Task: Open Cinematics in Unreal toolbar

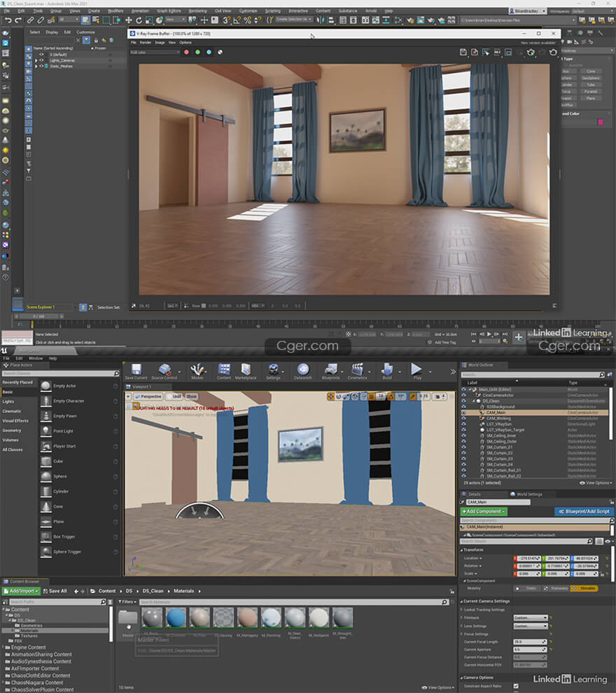Action: [x=357, y=371]
